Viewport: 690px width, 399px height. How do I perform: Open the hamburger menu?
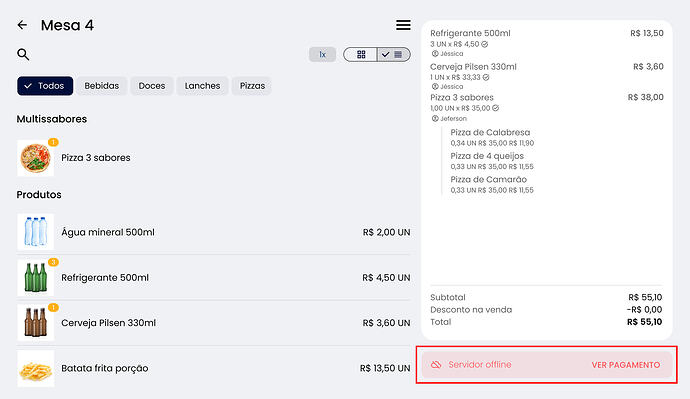(403, 25)
